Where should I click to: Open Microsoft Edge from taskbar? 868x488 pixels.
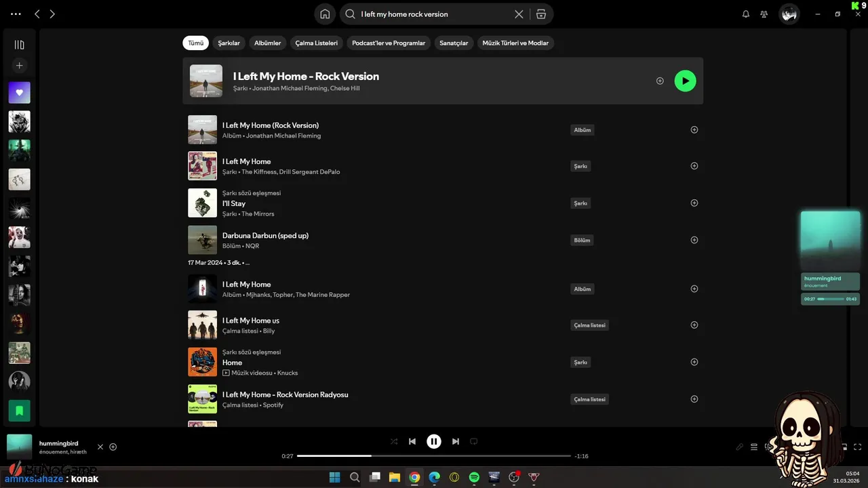tap(434, 477)
